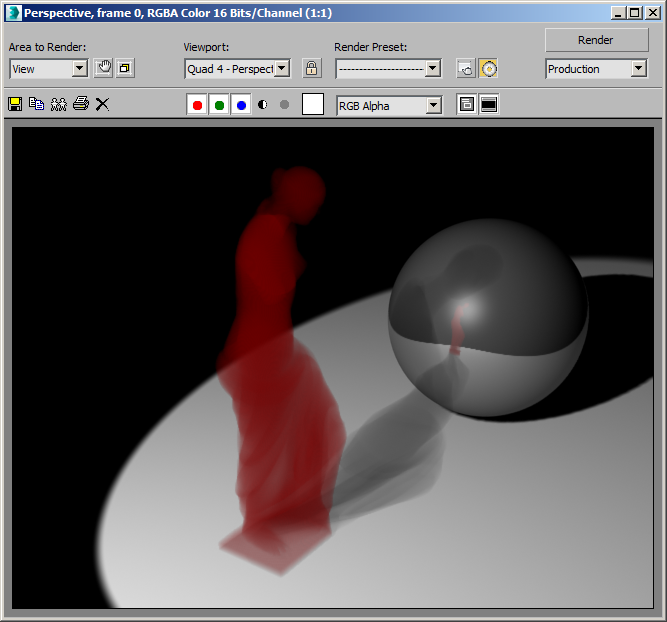Viewport: 667px width, 622px height.
Task: Clear the frame buffer with X icon
Action: pyautogui.click(x=102, y=104)
